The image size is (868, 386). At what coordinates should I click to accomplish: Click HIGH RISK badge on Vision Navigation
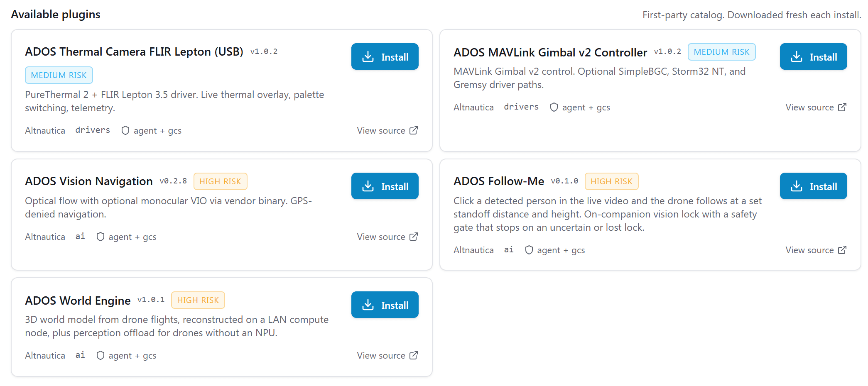tap(220, 181)
